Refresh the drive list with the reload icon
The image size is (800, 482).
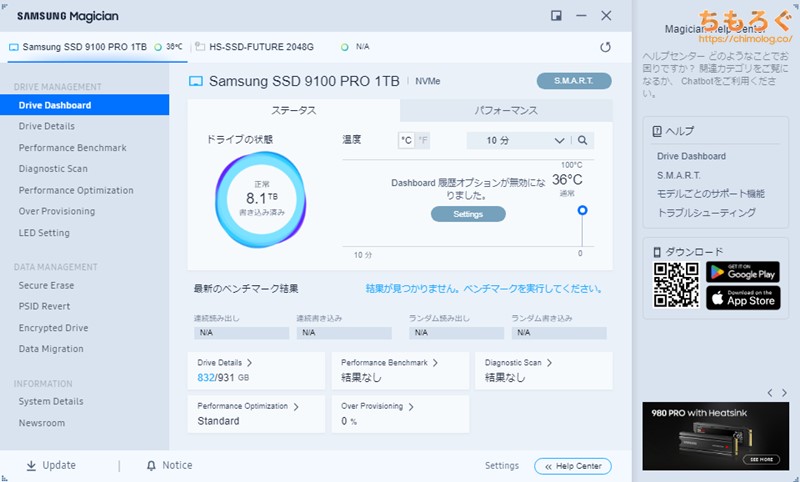pos(605,47)
